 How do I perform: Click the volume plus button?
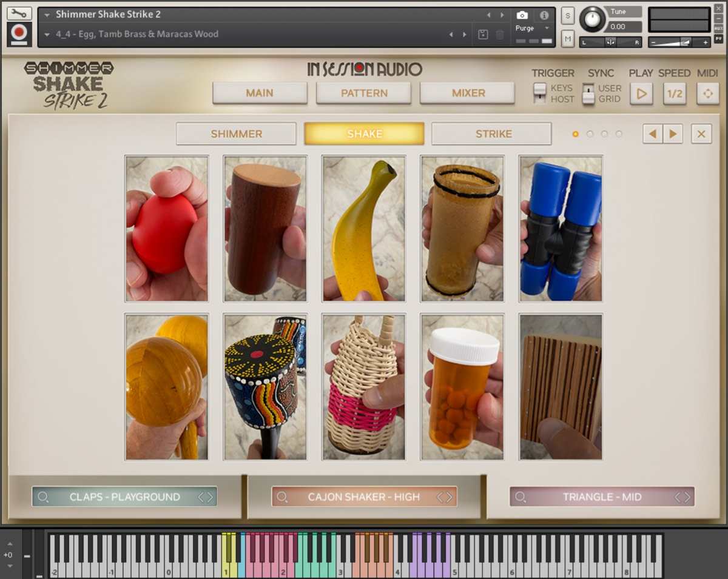coord(704,42)
